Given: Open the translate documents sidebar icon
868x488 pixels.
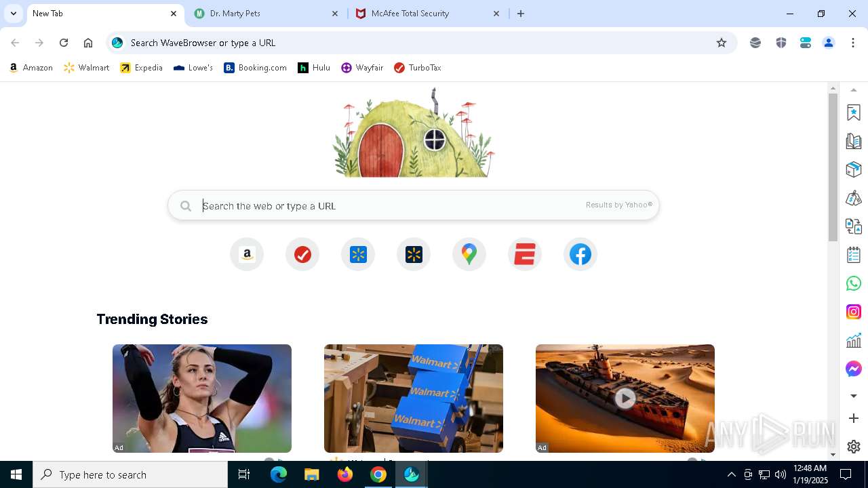Looking at the screenshot, I should point(854,226).
